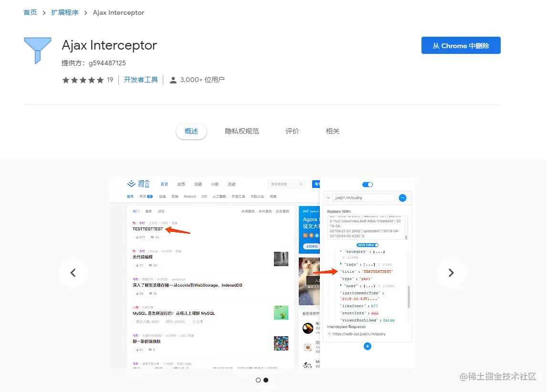Switch to the 评价 tab
Screen dimensions: 547x392
[x=292, y=131]
